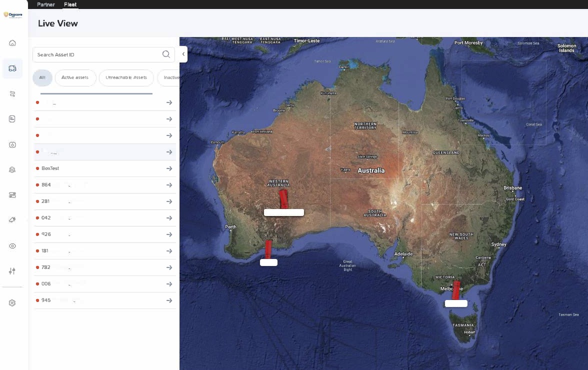Switch to the Partner tab

pyautogui.click(x=46, y=4)
